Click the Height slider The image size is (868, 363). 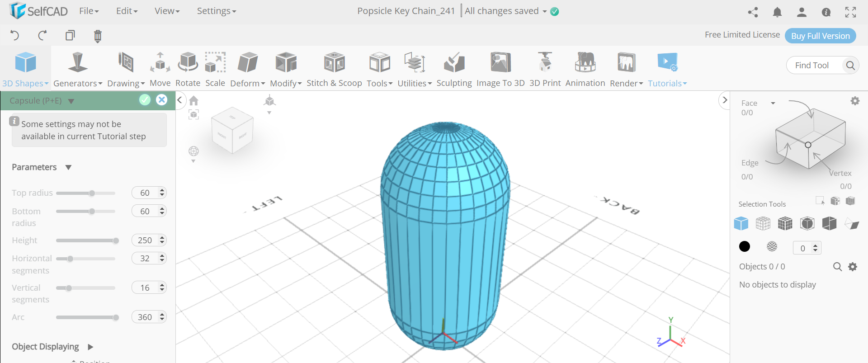[x=86, y=240]
